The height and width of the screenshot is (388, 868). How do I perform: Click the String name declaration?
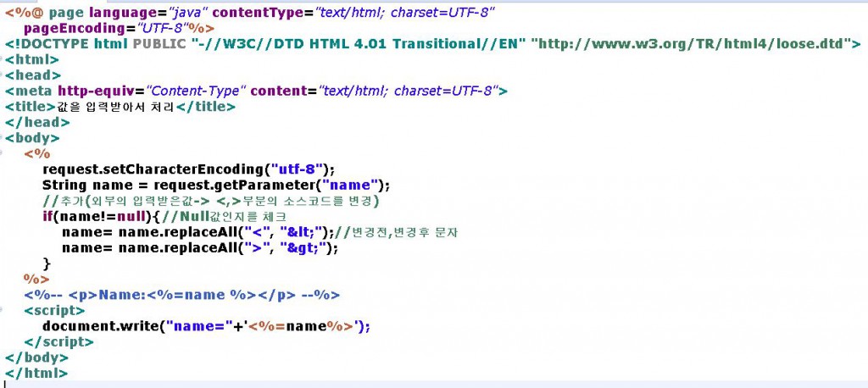tap(216, 185)
